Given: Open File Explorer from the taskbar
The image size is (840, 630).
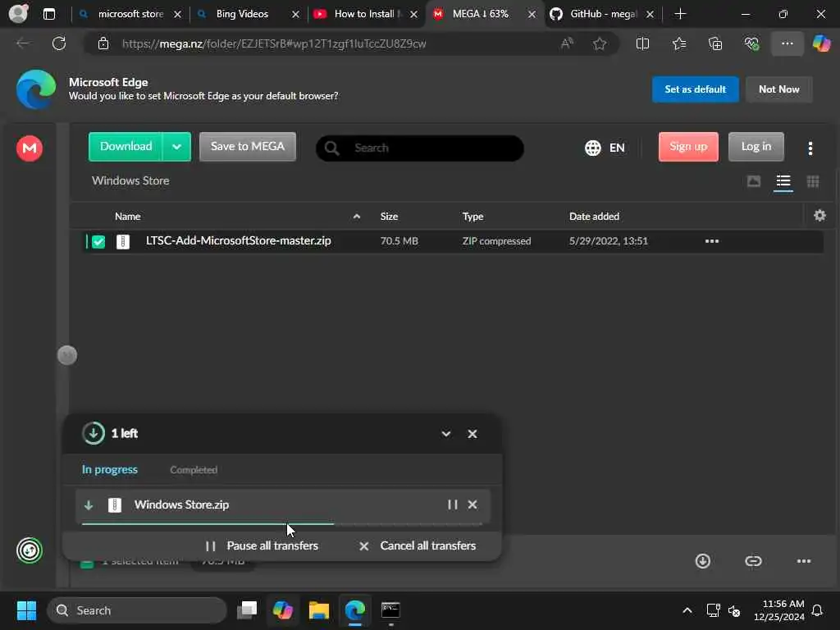Looking at the screenshot, I should pyautogui.click(x=319, y=610).
